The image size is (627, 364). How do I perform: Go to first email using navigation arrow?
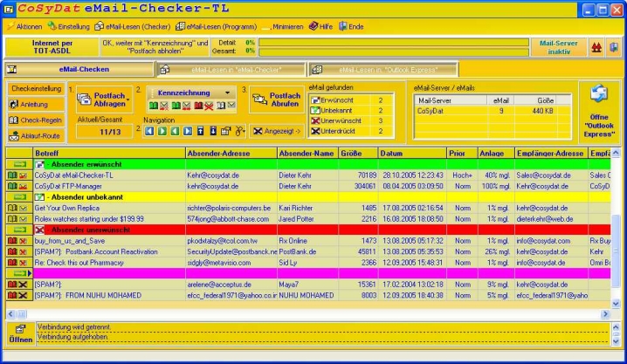click(148, 131)
